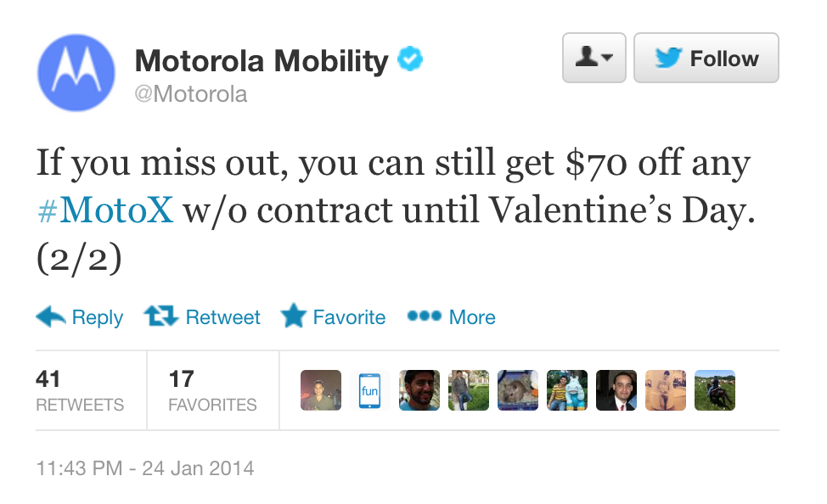Open the tweet timestamp 24 Jan 2014
Viewport: 827px width, 504px height.
click(145, 468)
